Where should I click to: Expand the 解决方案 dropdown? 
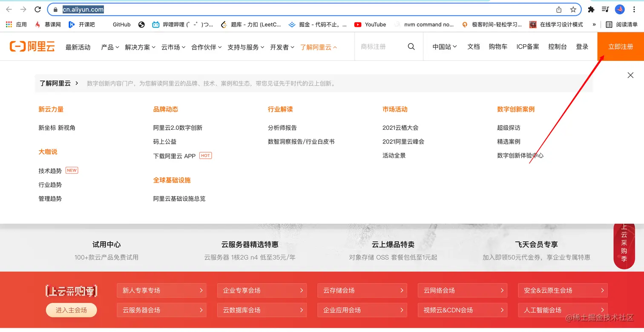[140, 47]
